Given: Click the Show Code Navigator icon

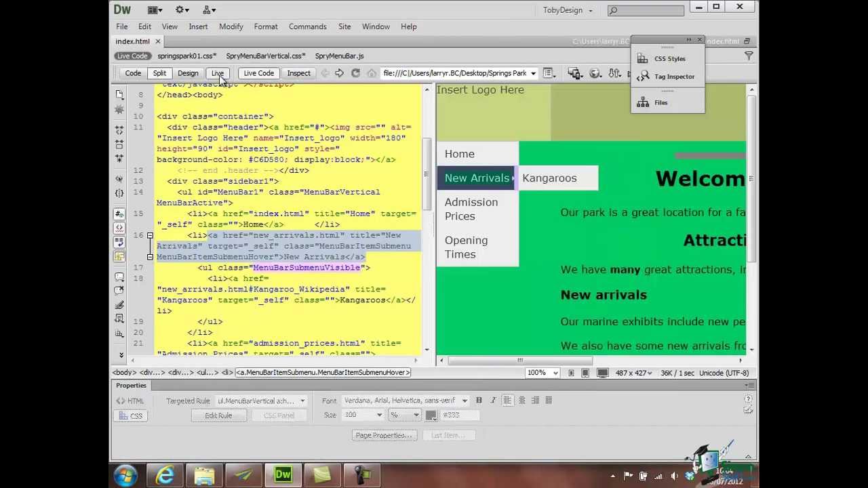Looking at the screenshot, I should 119,109.
